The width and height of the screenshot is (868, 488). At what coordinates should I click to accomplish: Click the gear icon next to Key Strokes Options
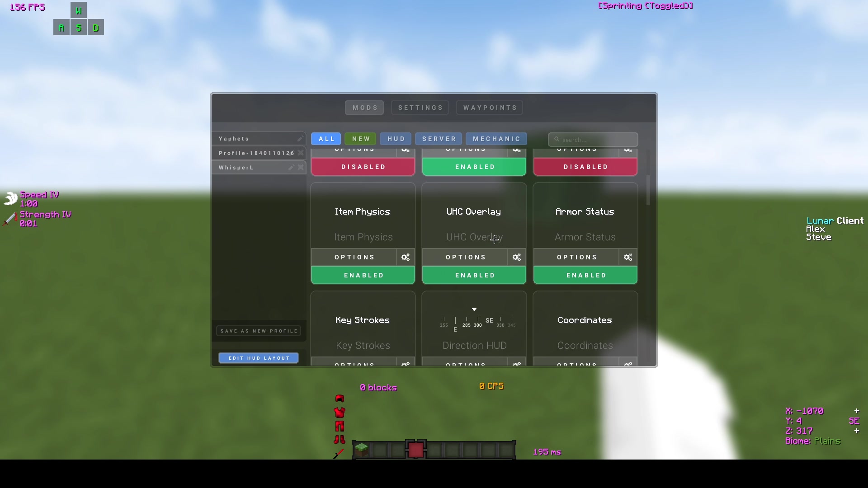tap(406, 364)
